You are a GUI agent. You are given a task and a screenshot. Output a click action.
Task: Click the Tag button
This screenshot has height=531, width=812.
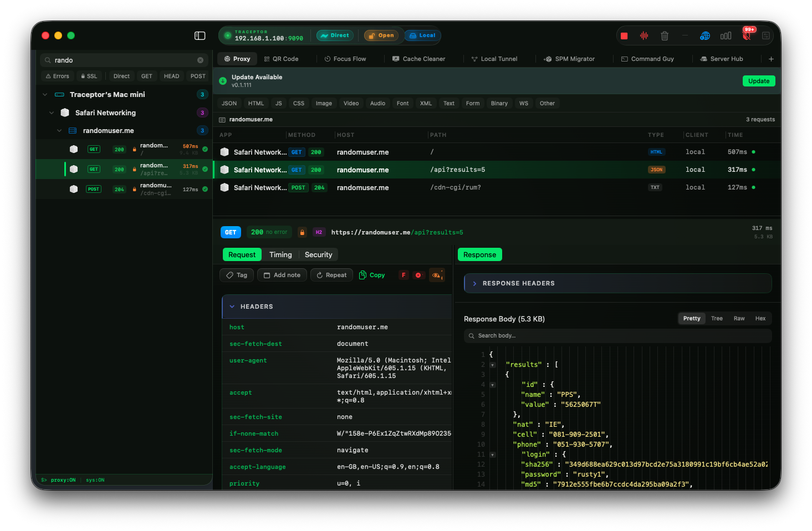coord(237,275)
